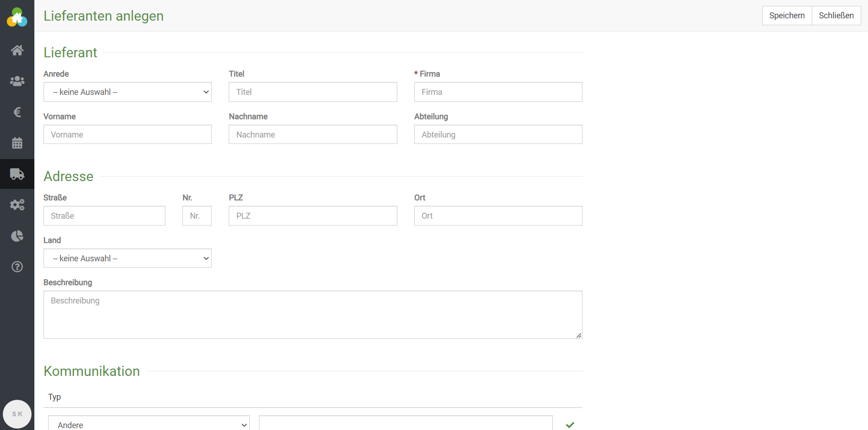Click into the Beschreibung text area
868x430 pixels.
[x=313, y=315]
